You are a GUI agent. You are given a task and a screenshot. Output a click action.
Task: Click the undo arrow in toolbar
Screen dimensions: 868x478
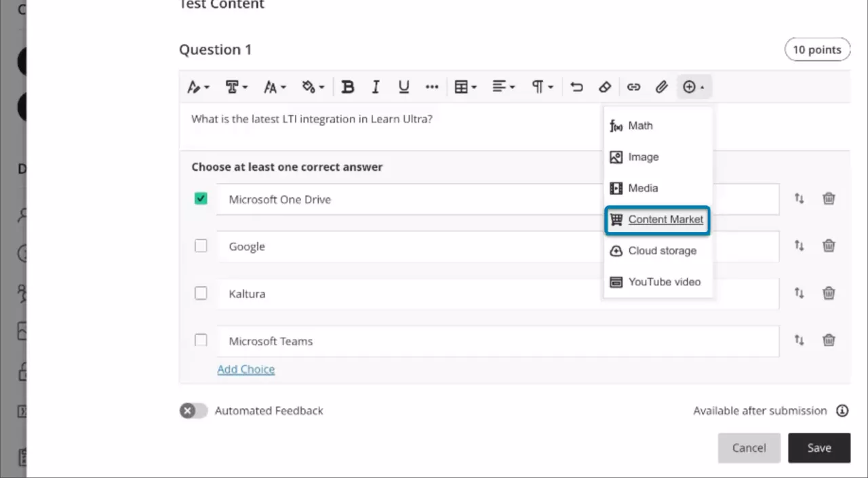tap(576, 87)
